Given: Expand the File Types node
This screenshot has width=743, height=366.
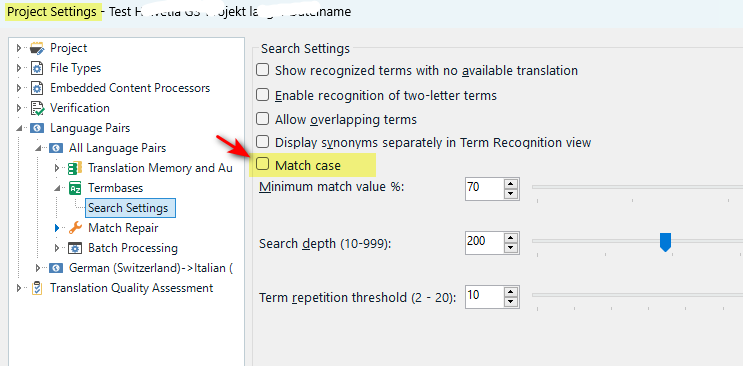Looking at the screenshot, I should 19,68.
